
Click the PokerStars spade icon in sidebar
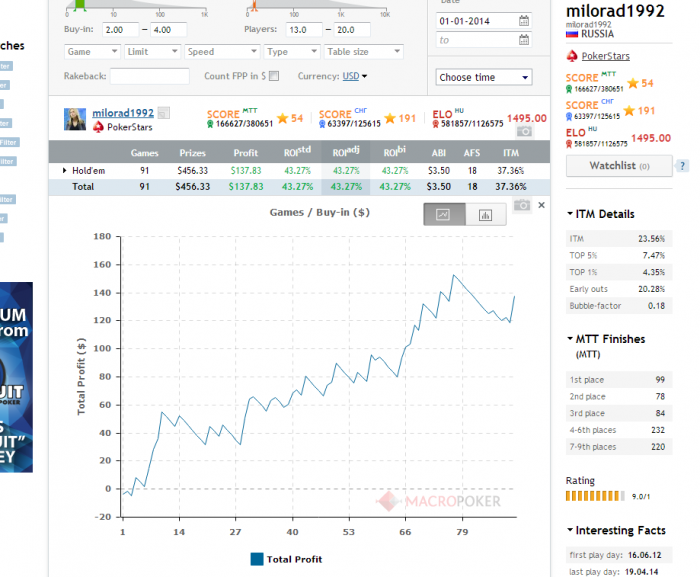click(x=572, y=56)
